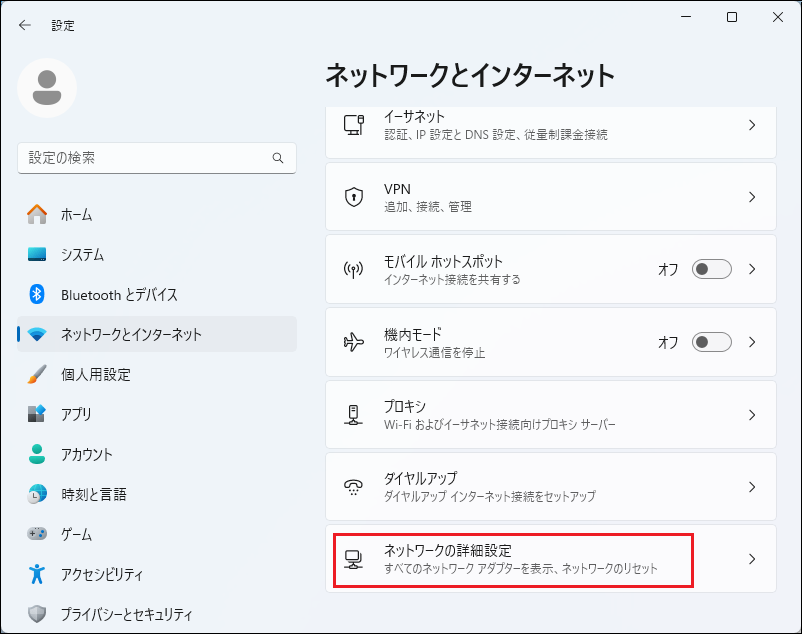Toggle モバイル ホットスポット switch on

click(712, 269)
